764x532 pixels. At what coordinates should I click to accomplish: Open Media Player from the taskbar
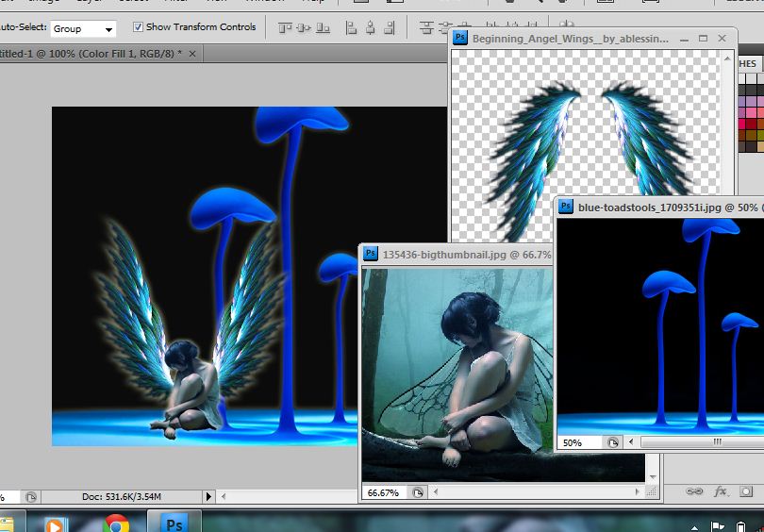[54, 525]
